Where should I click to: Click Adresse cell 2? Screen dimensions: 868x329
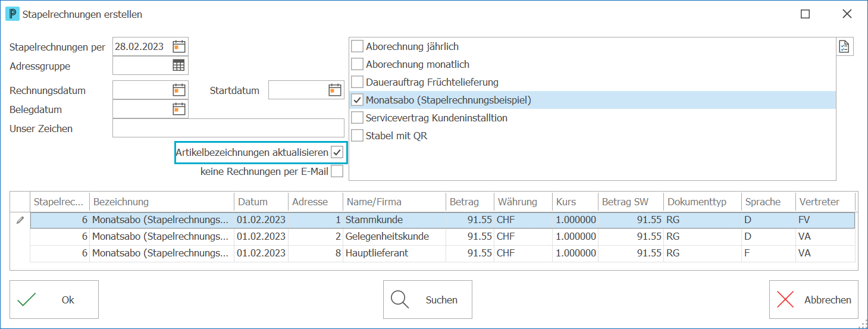(315, 236)
